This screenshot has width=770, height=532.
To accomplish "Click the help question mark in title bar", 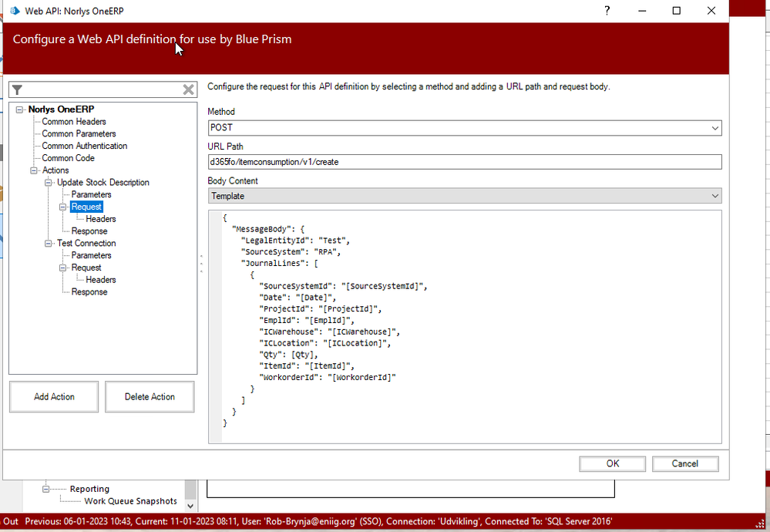I will [x=607, y=11].
